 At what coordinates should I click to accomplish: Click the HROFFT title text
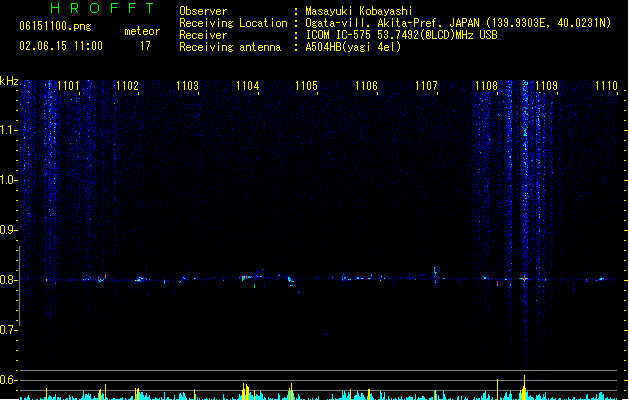click(103, 8)
